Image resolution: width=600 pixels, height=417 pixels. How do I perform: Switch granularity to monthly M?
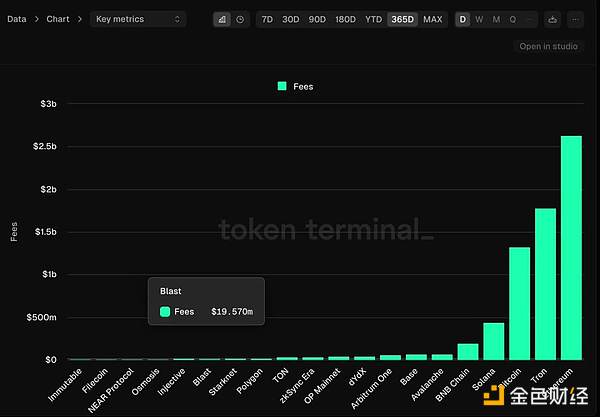pyautogui.click(x=496, y=19)
